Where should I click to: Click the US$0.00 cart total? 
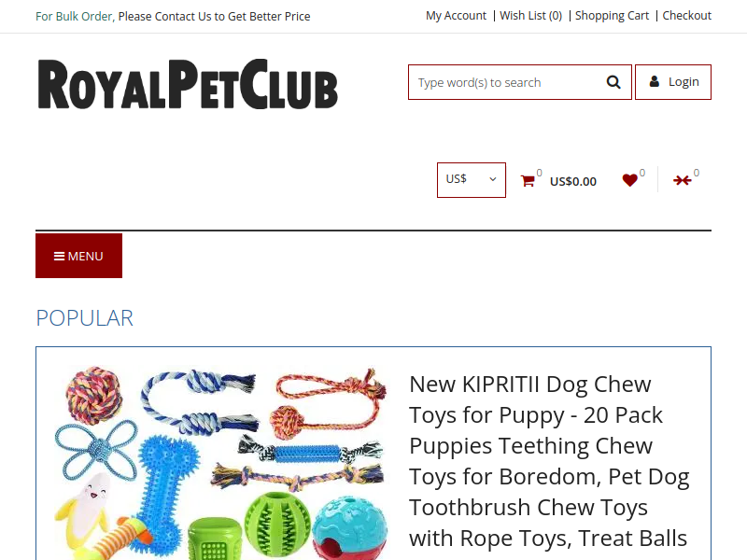572,181
